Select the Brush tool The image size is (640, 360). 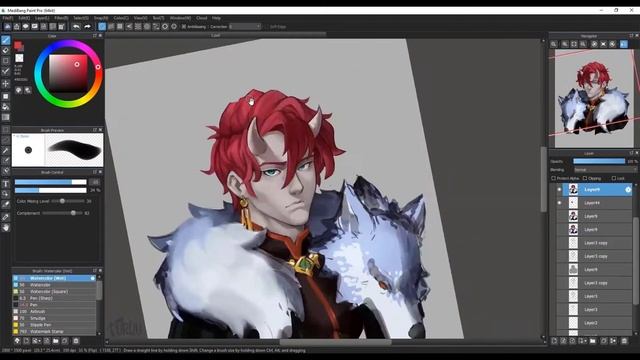(6, 40)
